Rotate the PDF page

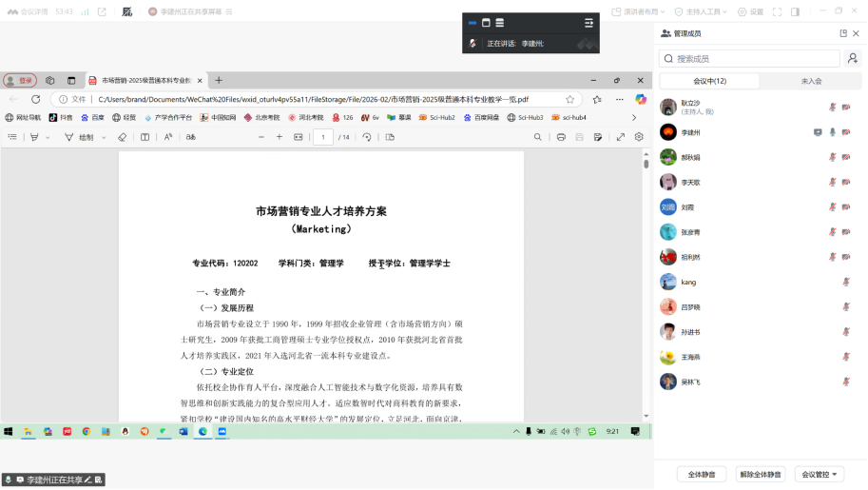point(367,137)
